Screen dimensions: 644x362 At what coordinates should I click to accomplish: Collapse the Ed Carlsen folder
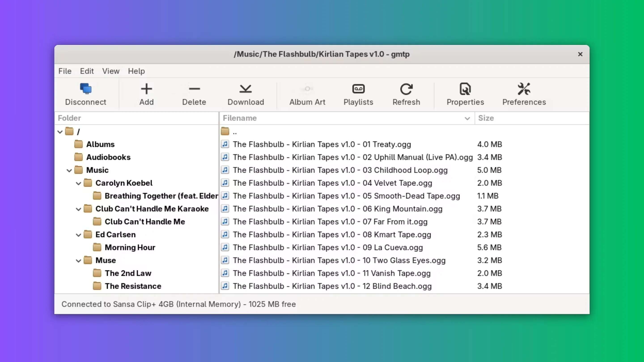tap(78, 235)
